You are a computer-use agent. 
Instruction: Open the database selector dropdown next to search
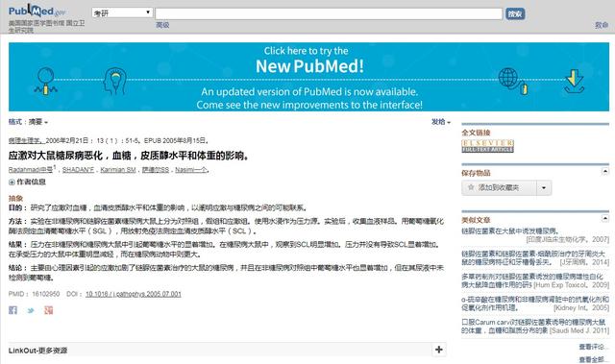(x=122, y=12)
